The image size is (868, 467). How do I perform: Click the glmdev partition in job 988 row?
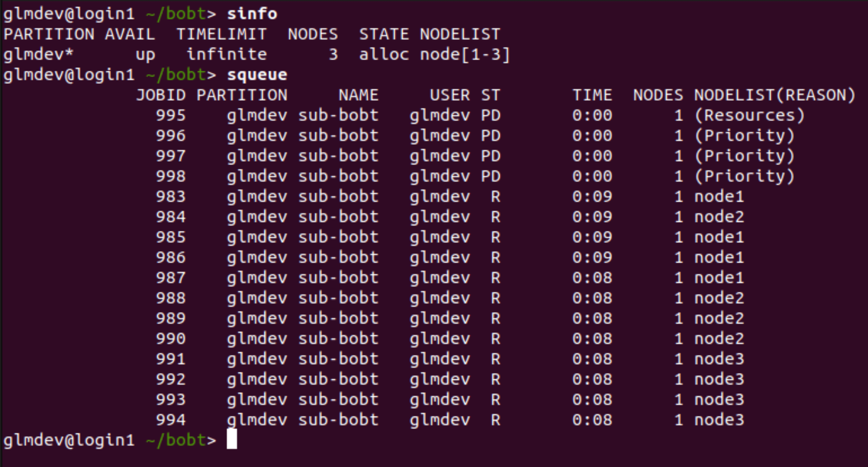pos(257,298)
